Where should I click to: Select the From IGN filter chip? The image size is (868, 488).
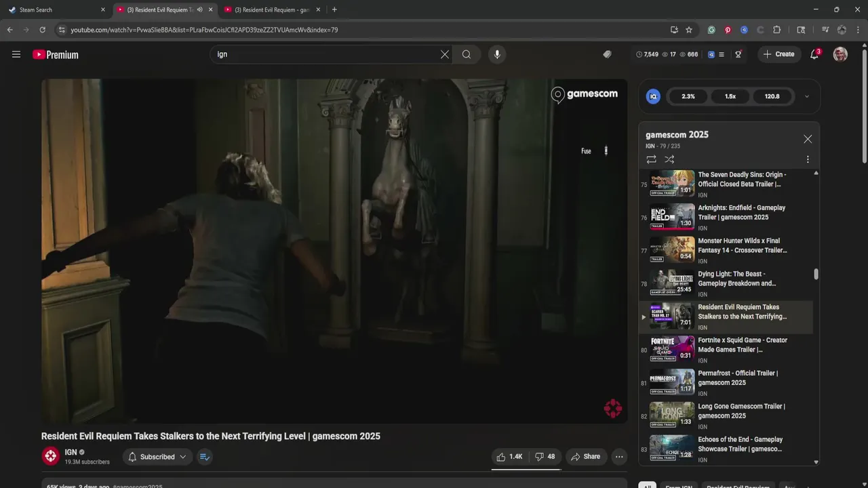click(x=679, y=486)
